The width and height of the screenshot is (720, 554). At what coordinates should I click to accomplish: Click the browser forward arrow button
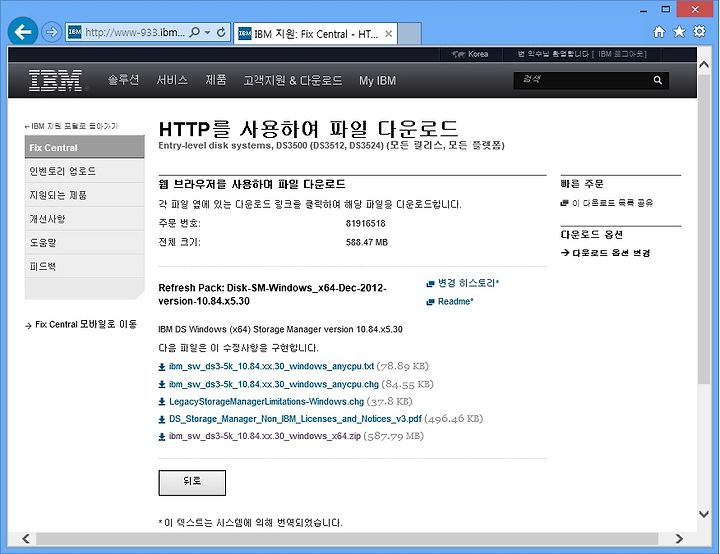[51, 32]
